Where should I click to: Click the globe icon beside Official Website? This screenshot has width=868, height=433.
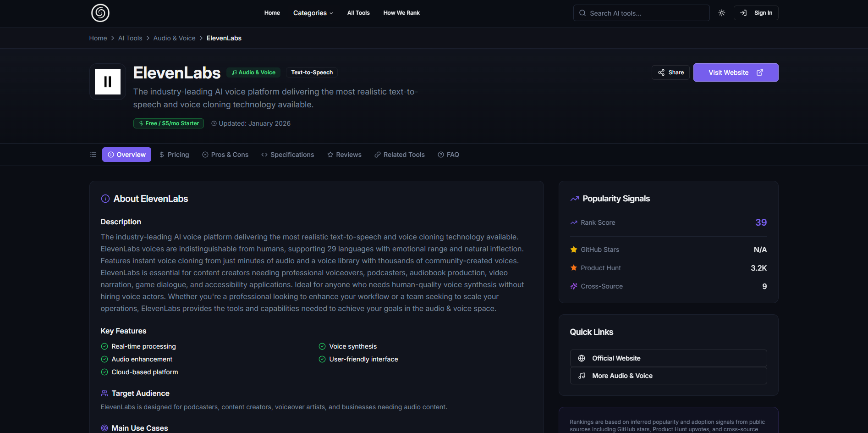coord(582,358)
